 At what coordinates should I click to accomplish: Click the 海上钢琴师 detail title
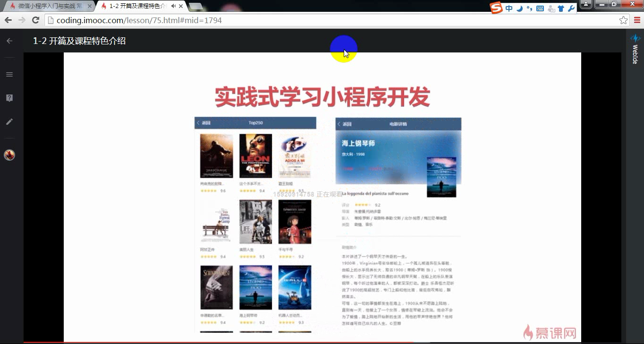coord(358,143)
